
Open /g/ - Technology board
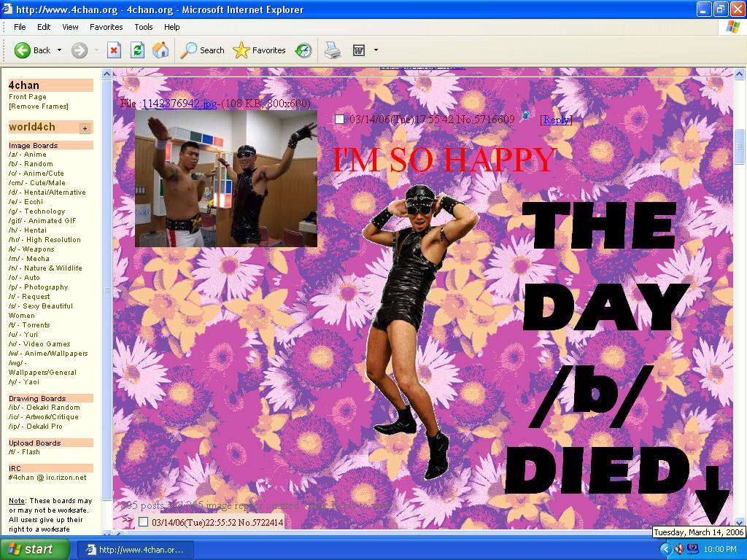(36, 211)
